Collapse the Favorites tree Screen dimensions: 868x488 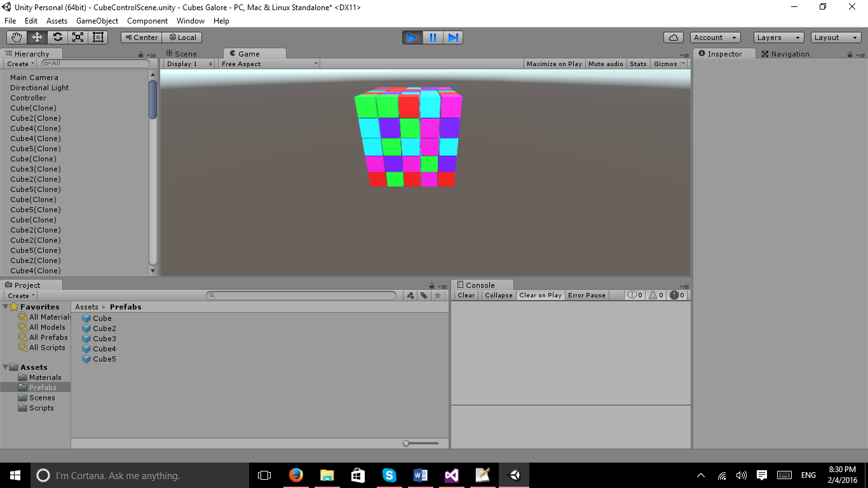click(x=6, y=307)
